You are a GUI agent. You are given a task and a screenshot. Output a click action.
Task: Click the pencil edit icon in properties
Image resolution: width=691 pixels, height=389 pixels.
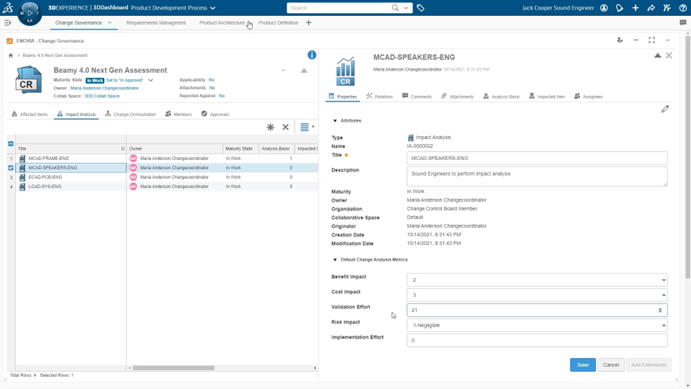click(x=665, y=109)
